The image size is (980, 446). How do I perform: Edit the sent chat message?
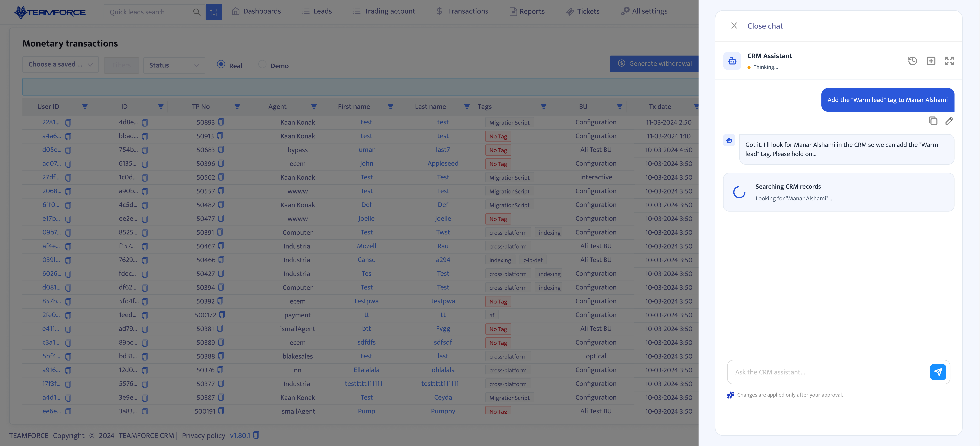[x=949, y=121]
